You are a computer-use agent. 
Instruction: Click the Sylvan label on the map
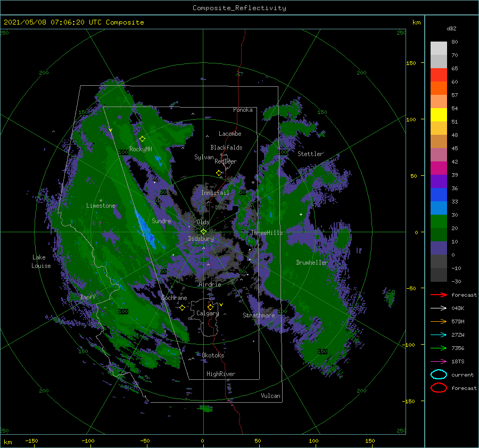pyautogui.click(x=204, y=157)
